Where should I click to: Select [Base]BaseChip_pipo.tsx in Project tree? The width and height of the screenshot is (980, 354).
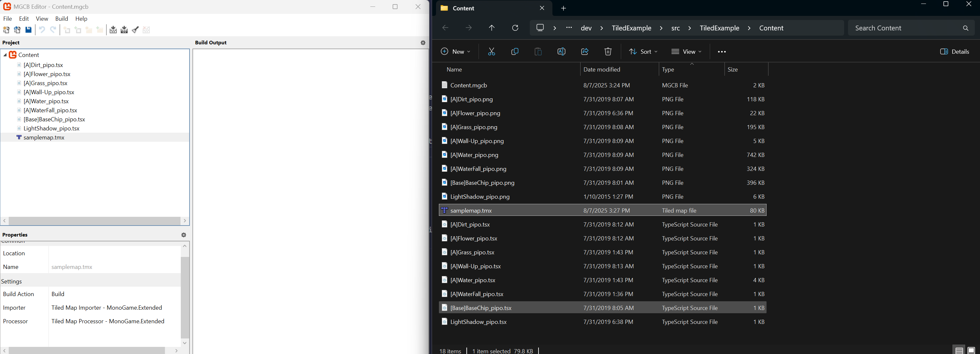click(x=54, y=119)
